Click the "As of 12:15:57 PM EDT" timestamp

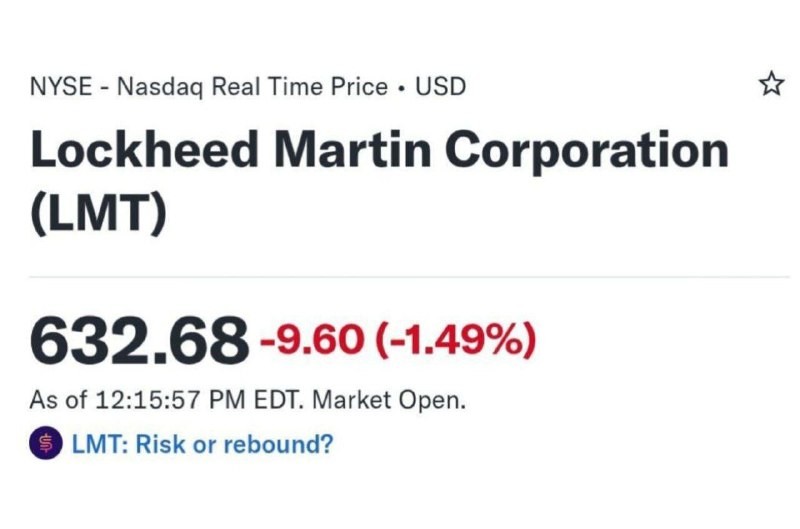(168, 400)
